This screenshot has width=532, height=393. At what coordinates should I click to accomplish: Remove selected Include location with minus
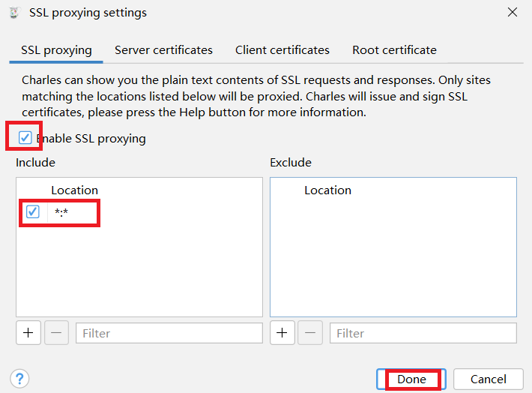point(56,333)
